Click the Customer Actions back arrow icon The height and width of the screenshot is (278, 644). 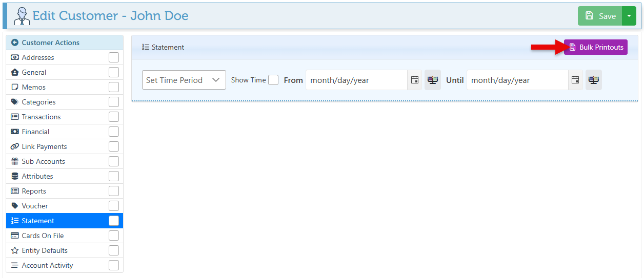tap(15, 42)
